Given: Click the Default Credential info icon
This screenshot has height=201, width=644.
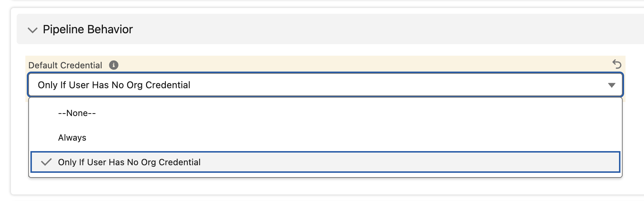Looking at the screenshot, I should (114, 65).
